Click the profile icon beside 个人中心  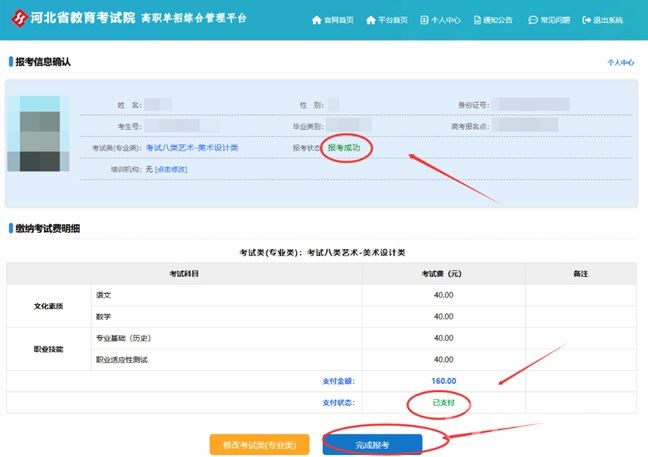pyautogui.click(x=424, y=20)
